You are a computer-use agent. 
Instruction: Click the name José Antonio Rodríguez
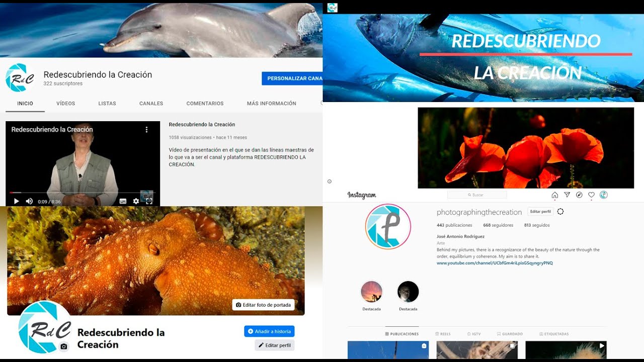coord(460,237)
